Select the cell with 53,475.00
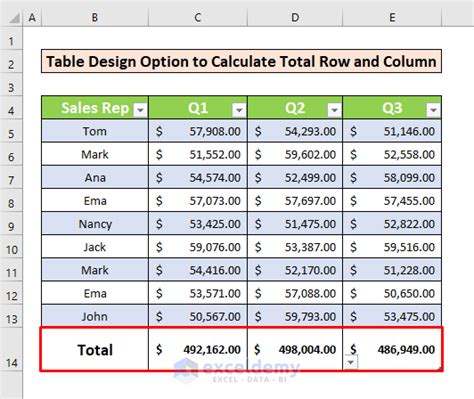This screenshot has width=474, height=399. pyautogui.click(x=392, y=316)
